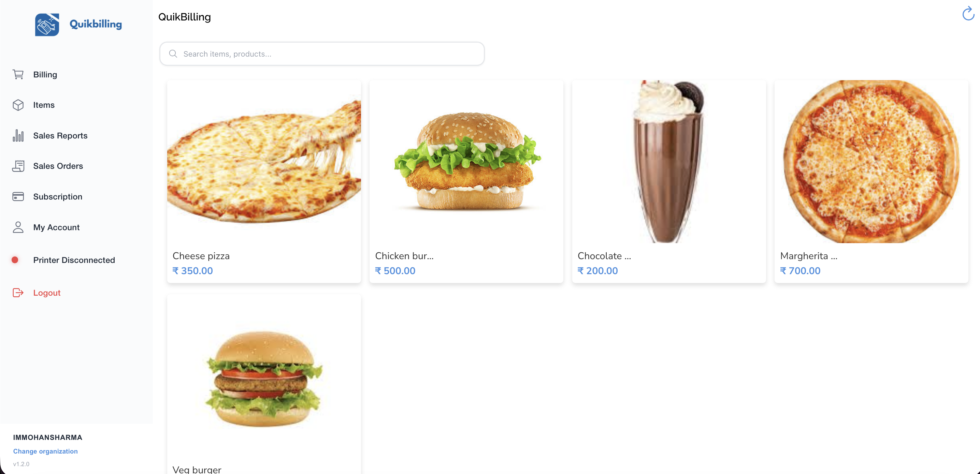Open Sales Reports bar chart icon
The height and width of the screenshot is (474, 980).
click(18, 136)
